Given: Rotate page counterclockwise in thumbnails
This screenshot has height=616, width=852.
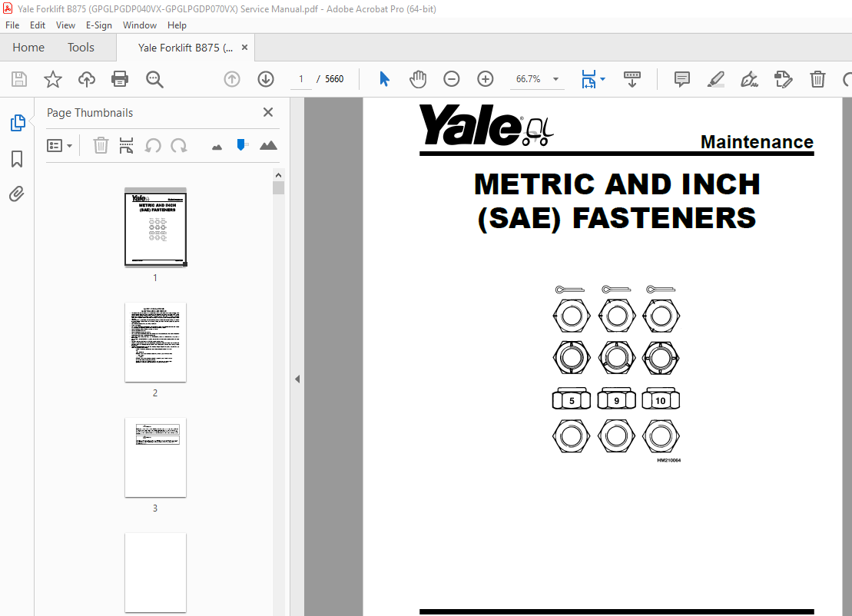Looking at the screenshot, I should click(153, 146).
